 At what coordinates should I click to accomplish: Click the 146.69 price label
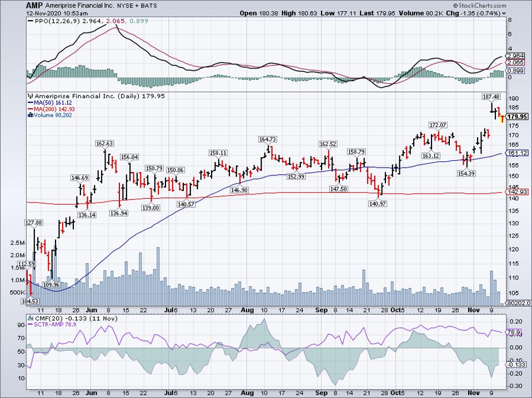(80, 178)
